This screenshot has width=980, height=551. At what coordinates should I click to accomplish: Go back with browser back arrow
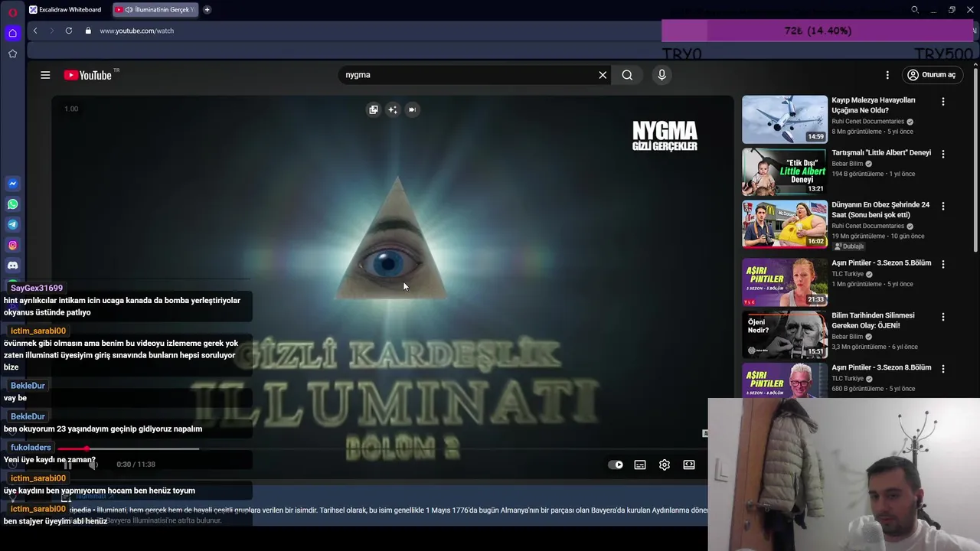pyautogui.click(x=35, y=31)
